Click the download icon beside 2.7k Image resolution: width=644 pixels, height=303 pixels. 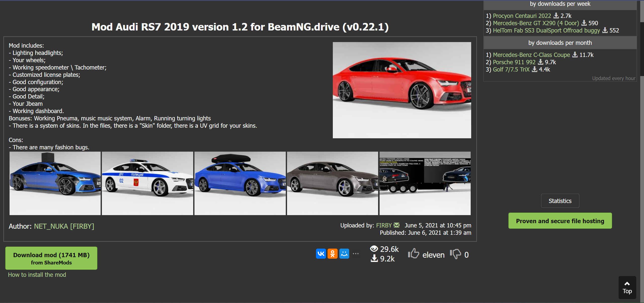(x=556, y=16)
